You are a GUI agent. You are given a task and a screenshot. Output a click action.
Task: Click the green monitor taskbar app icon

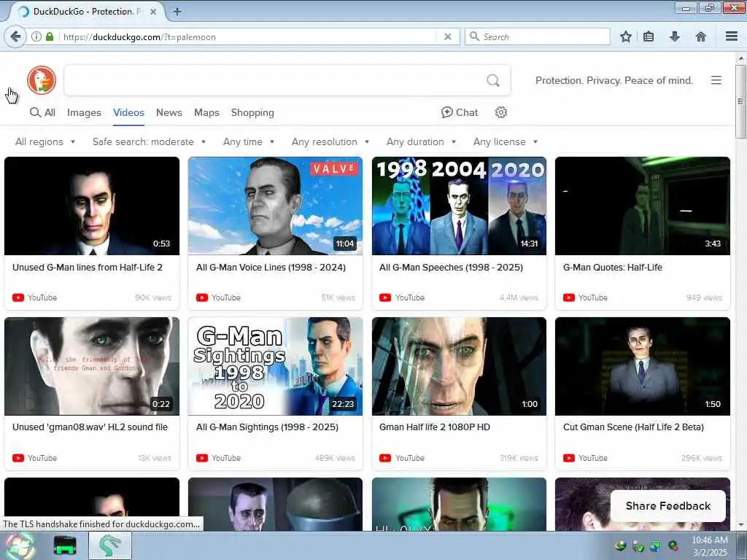click(65, 546)
